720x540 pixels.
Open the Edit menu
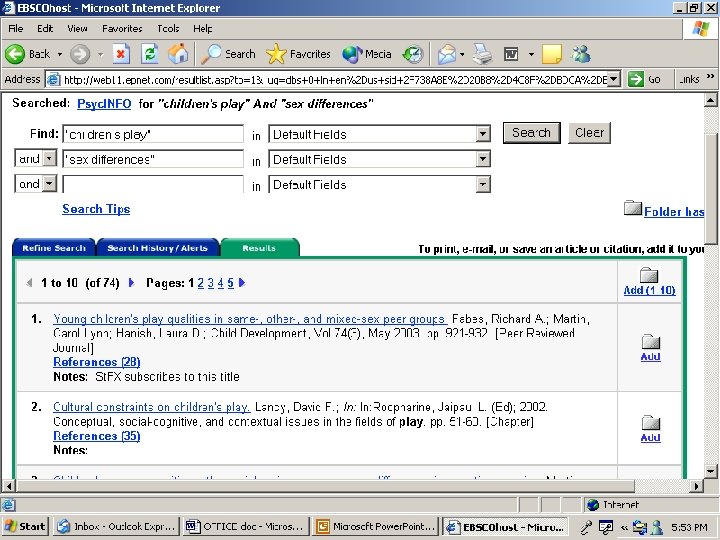click(45, 28)
